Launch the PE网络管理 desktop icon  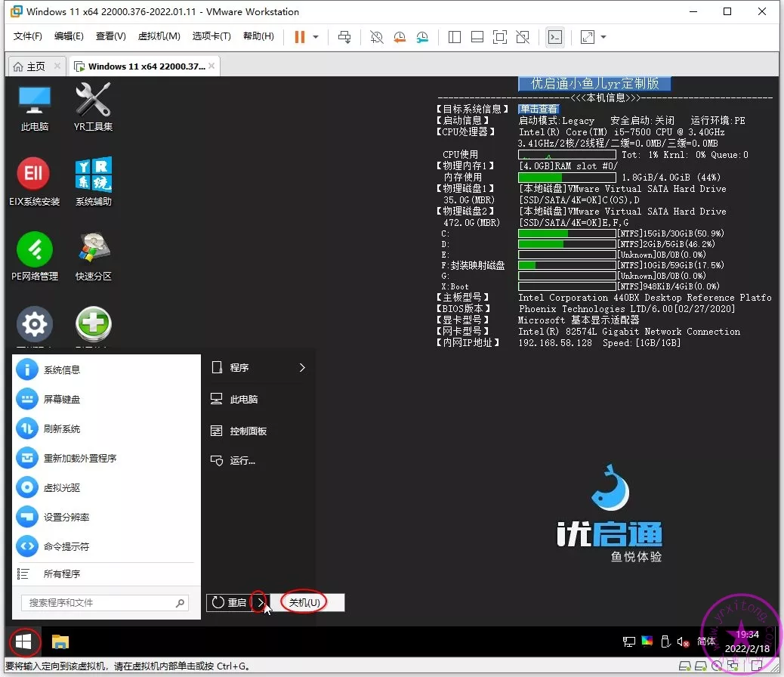coord(34,255)
